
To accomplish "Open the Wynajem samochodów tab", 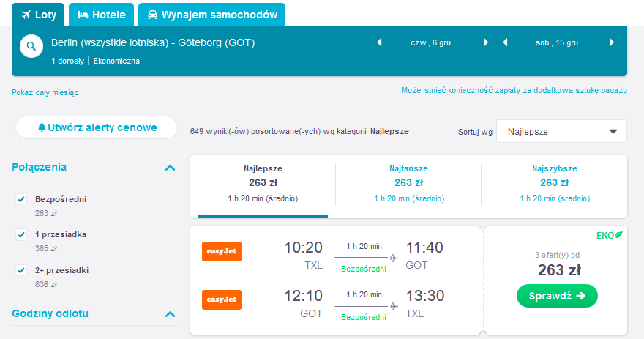I will [212, 15].
